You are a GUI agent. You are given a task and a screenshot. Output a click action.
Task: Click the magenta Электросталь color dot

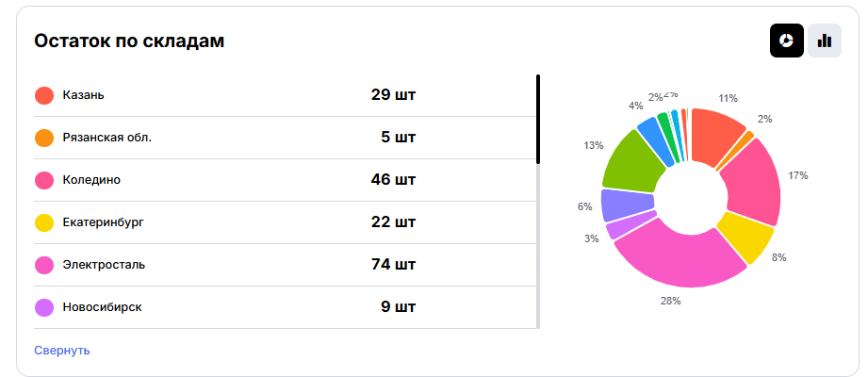(x=44, y=265)
